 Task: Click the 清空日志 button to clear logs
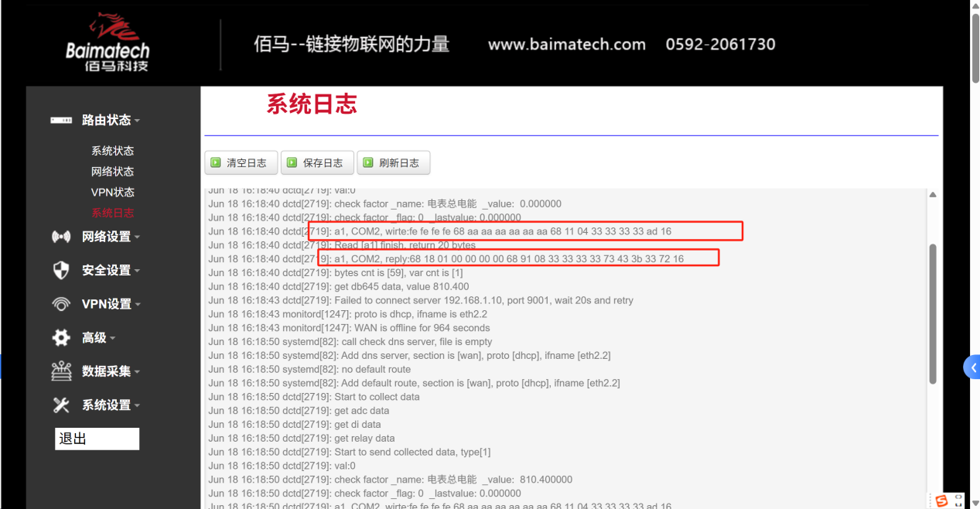[x=241, y=162]
